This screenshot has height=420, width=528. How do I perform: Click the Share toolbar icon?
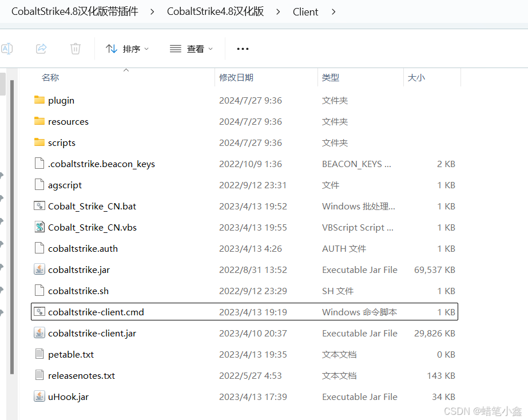tap(41, 49)
